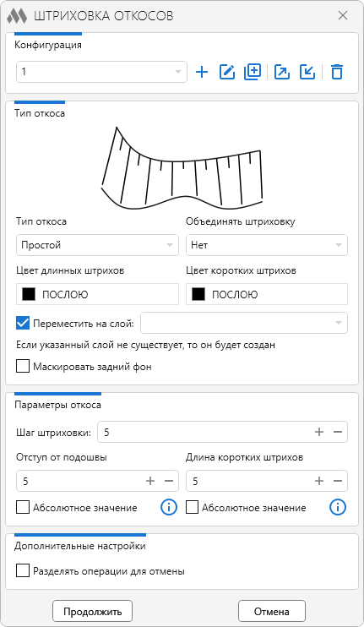
Task: Click the Отмена button
Action: pyautogui.click(x=272, y=612)
